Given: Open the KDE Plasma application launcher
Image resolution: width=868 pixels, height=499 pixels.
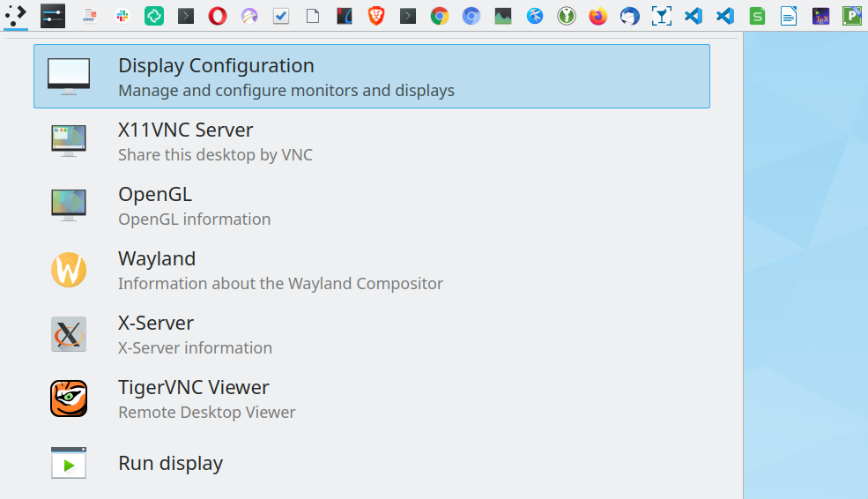Looking at the screenshot, I should [x=16, y=16].
